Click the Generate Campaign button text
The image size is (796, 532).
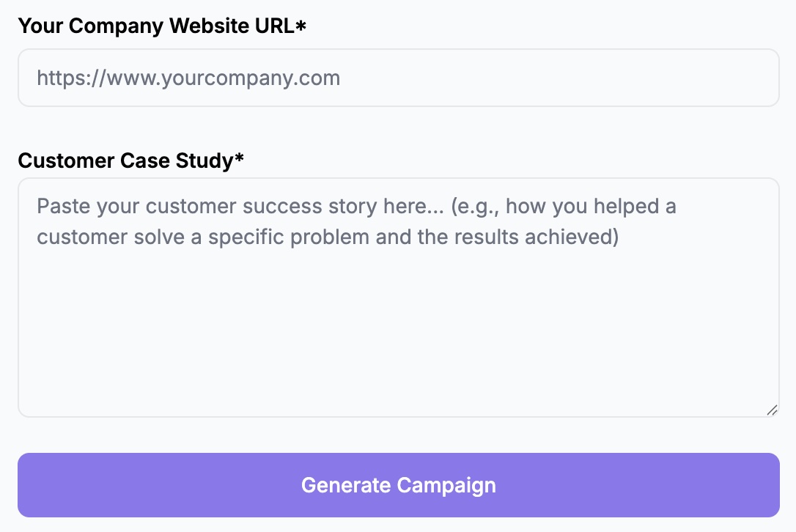398,484
